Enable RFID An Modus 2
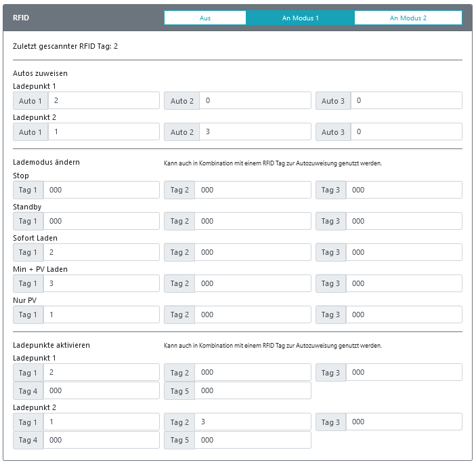Image resolution: width=476 pixels, height=467 pixels. coord(408,18)
